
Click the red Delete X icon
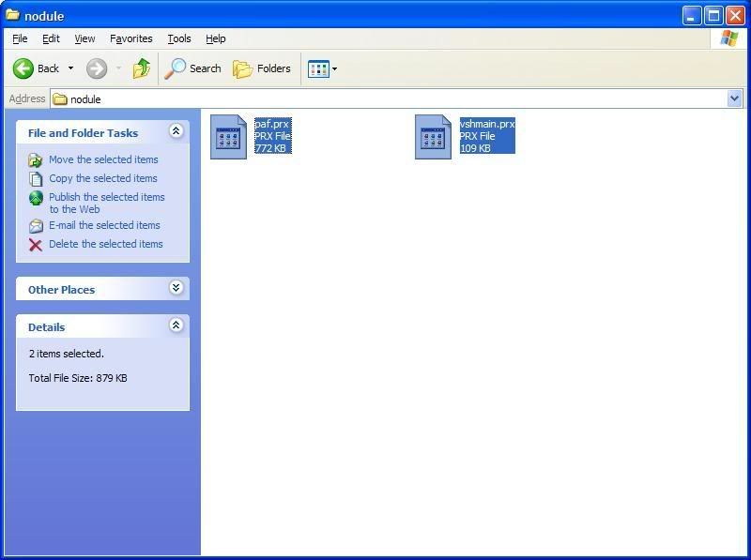coord(36,245)
